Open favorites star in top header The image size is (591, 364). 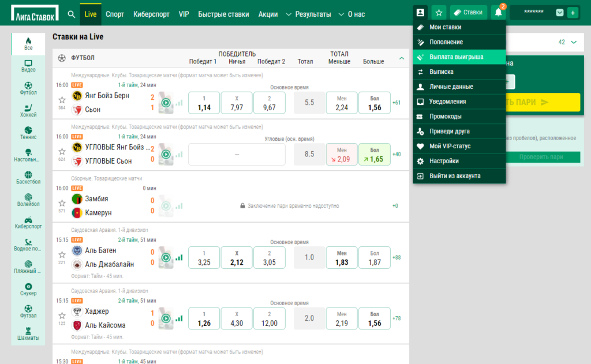tap(439, 13)
